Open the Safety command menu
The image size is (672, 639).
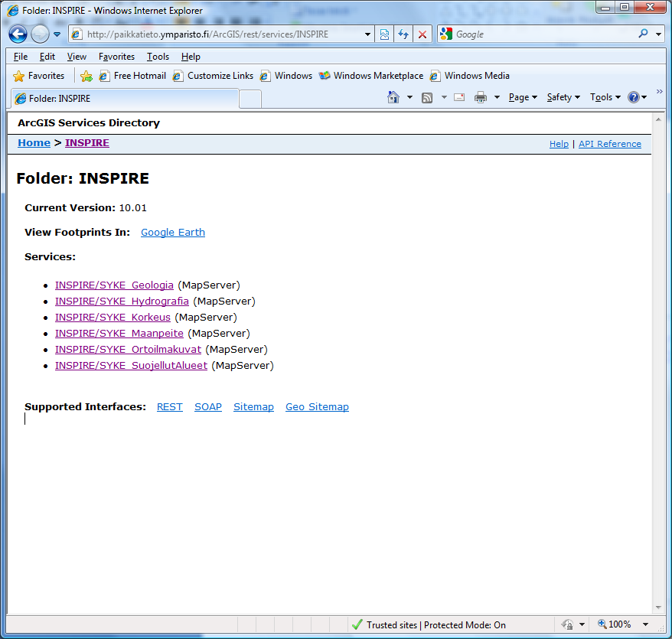(x=563, y=97)
